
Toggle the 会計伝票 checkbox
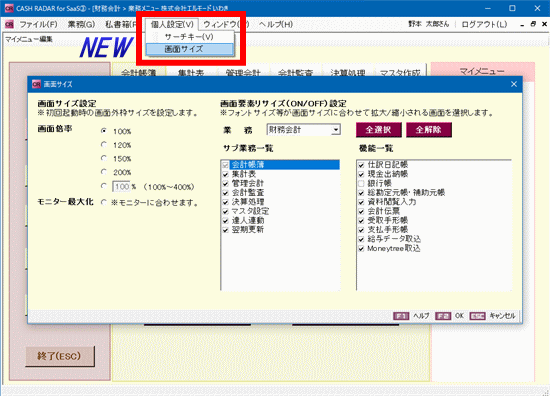361,211
